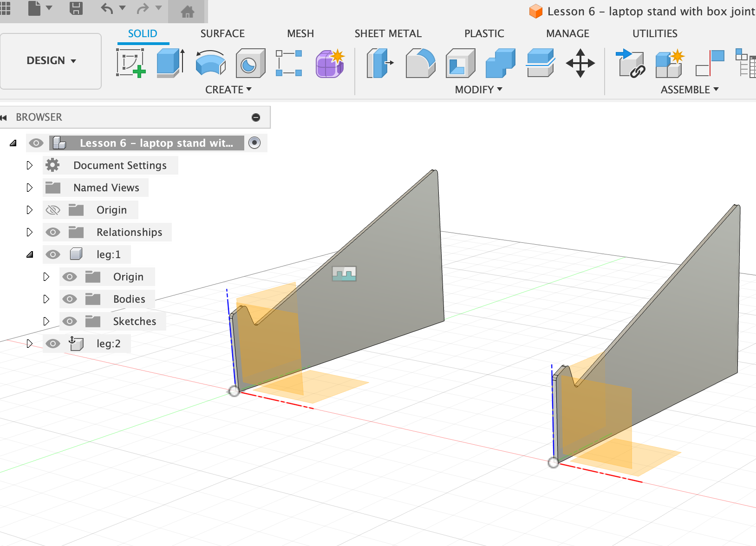
Task: Expand the leg:2 component tree
Action: pos(30,344)
